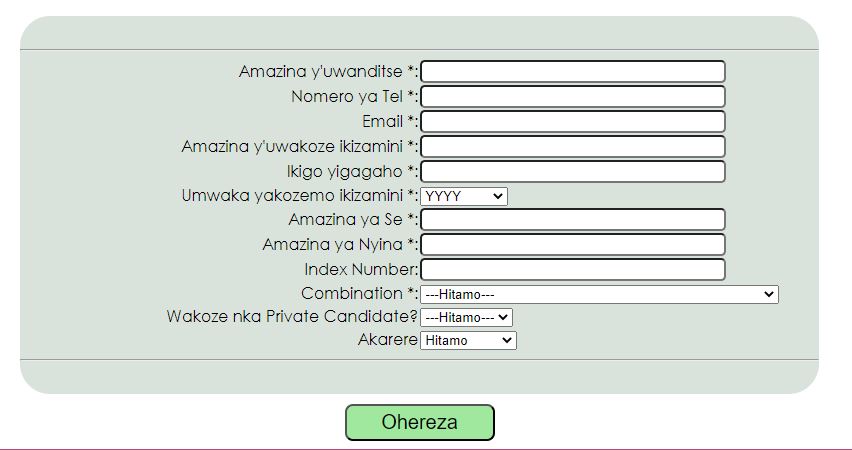852x450 pixels.
Task: Open the YYYY exam year dropdown
Action: [x=464, y=196]
